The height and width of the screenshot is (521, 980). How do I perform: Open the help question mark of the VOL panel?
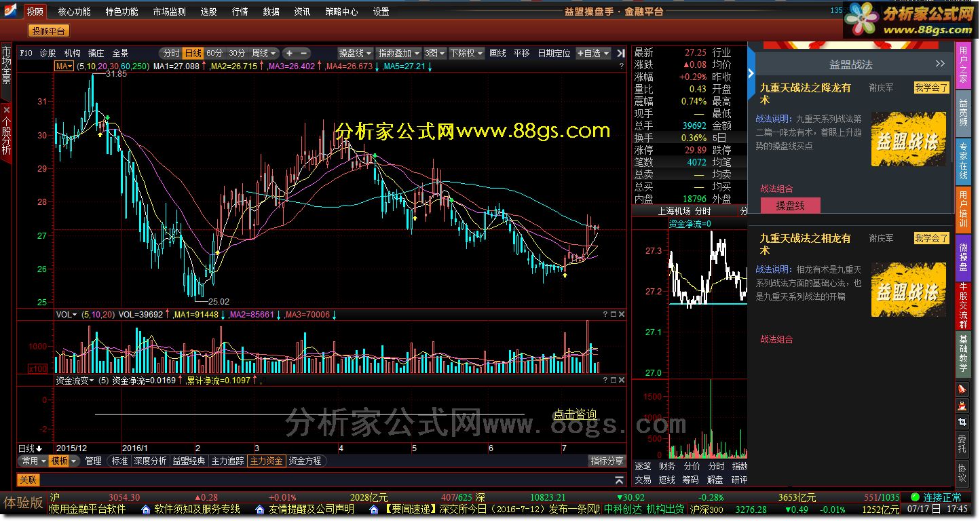pos(605,315)
